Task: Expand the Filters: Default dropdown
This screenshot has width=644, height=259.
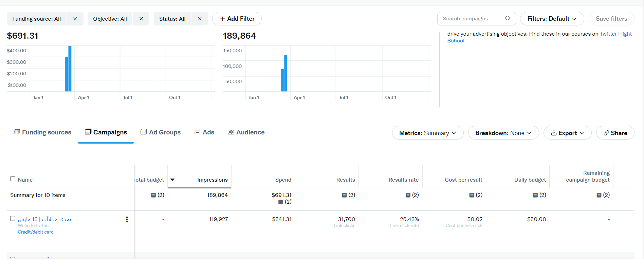Action: coord(552,19)
